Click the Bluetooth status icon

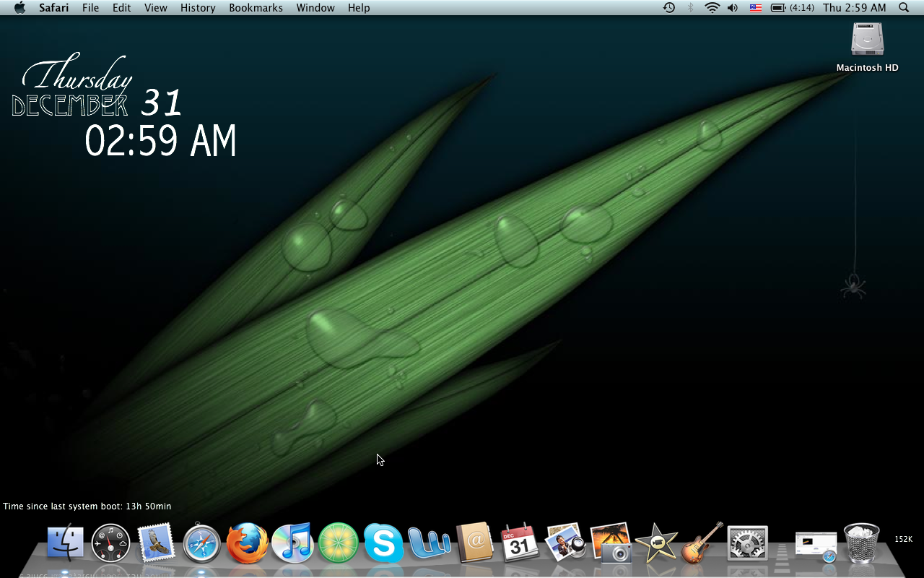690,8
